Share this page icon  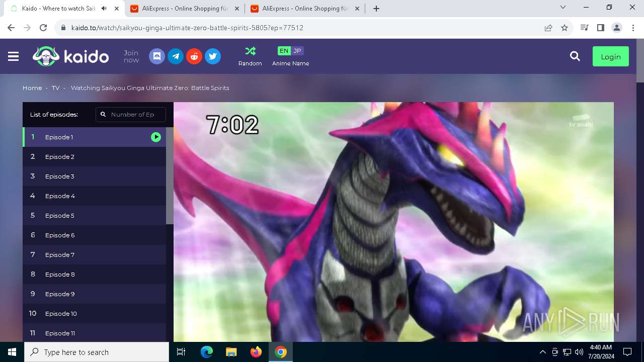(548, 28)
